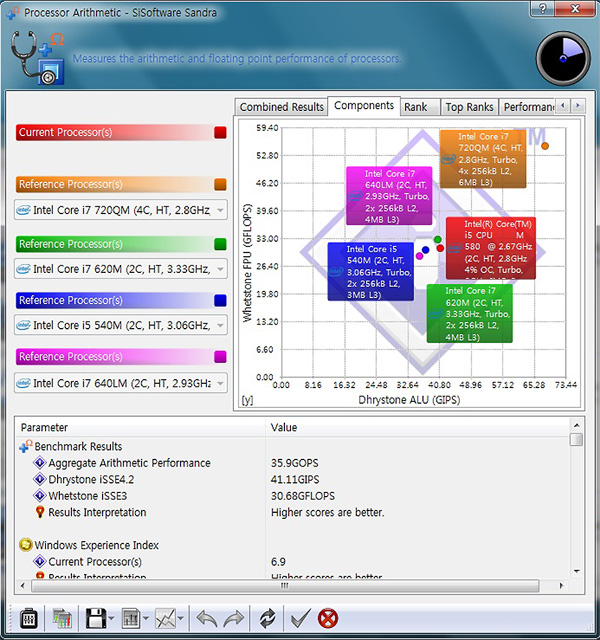This screenshot has height=640, width=600.
Task: Click the magenta Reference Processor color swatch
Action: [x=220, y=357]
